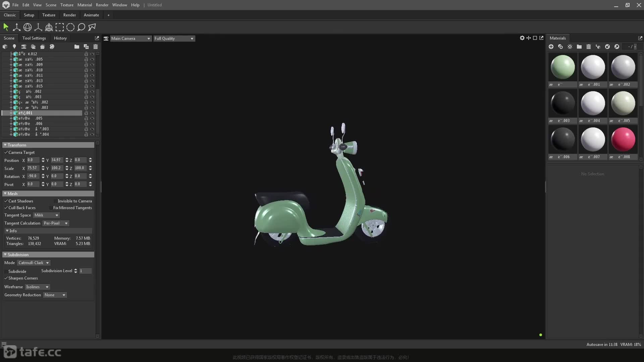Open viewport settings gear icon
This screenshot has width=644, height=362.
(522, 38)
